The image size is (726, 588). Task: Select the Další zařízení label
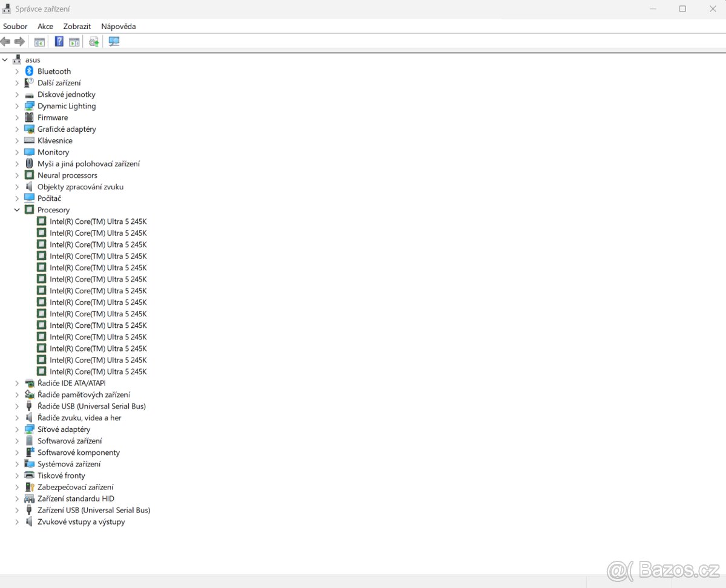(x=59, y=83)
